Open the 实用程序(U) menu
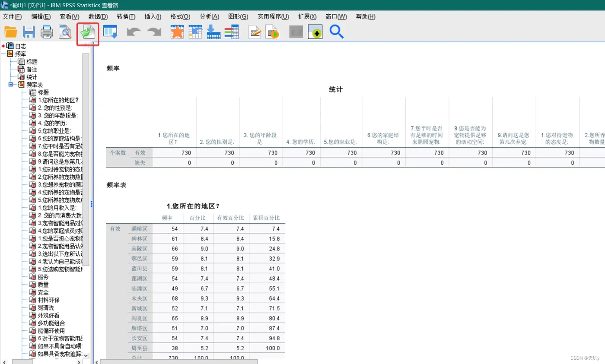The height and width of the screenshot is (364, 605). click(x=274, y=17)
